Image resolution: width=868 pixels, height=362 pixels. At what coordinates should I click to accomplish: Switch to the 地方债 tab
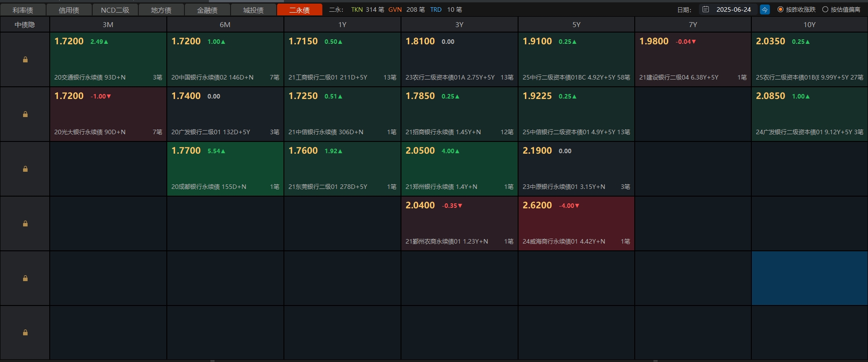tap(161, 10)
